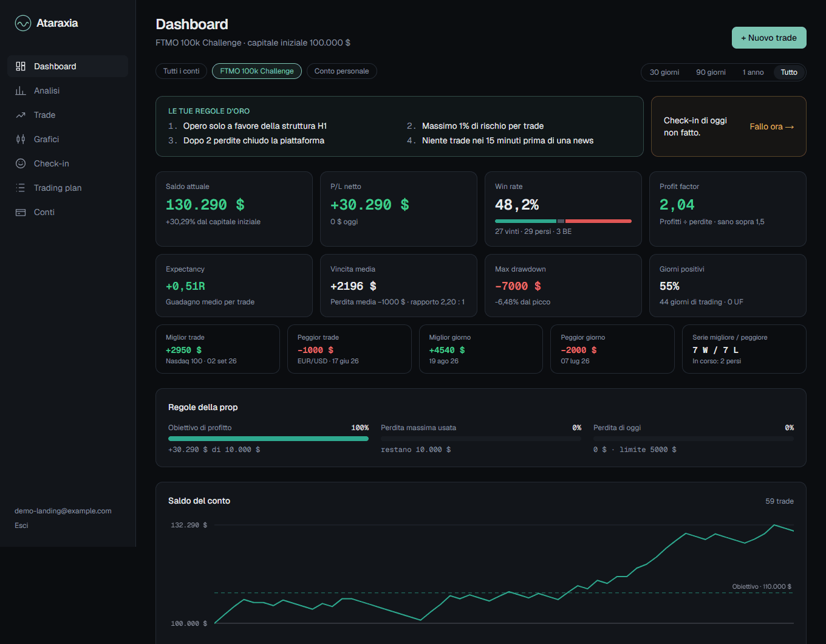Click the '59 trade' count label
The height and width of the screenshot is (644, 826).
(x=779, y=501)
